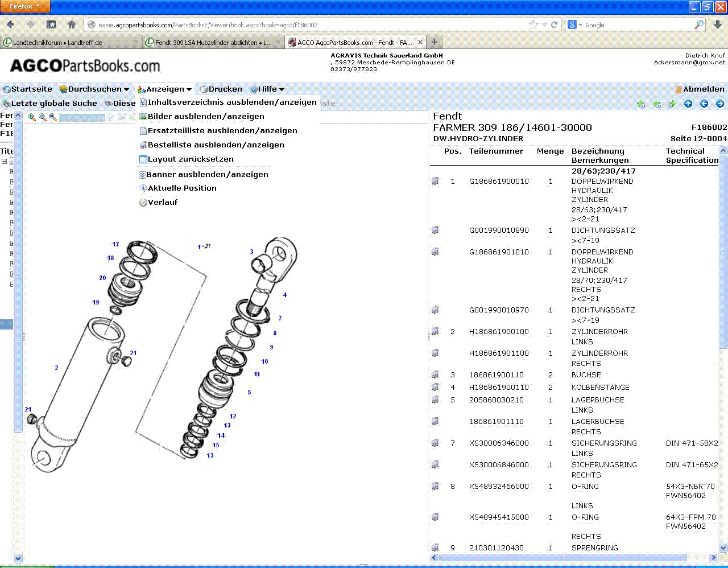Viewport: 728px width, 568px height.
Task: Click the Firefox home button
Action: pyautogui.click(x=71, y=24)
